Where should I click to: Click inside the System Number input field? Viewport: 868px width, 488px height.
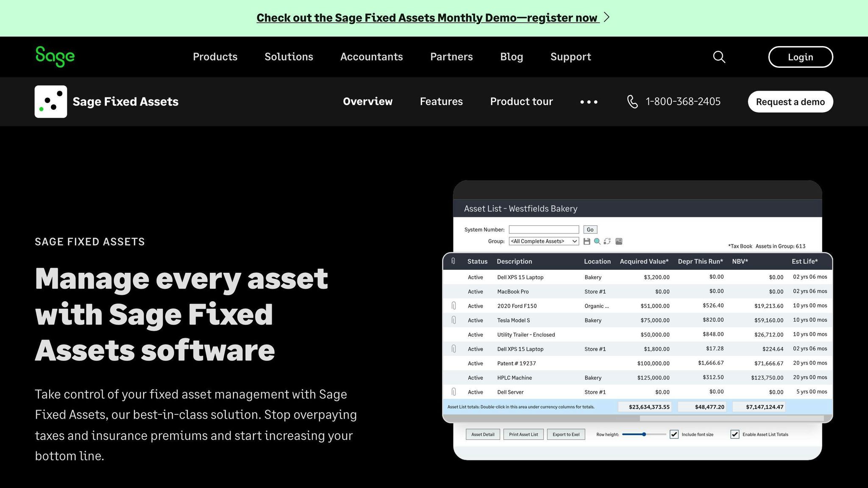pyautogui.click(x=544, y=229)
